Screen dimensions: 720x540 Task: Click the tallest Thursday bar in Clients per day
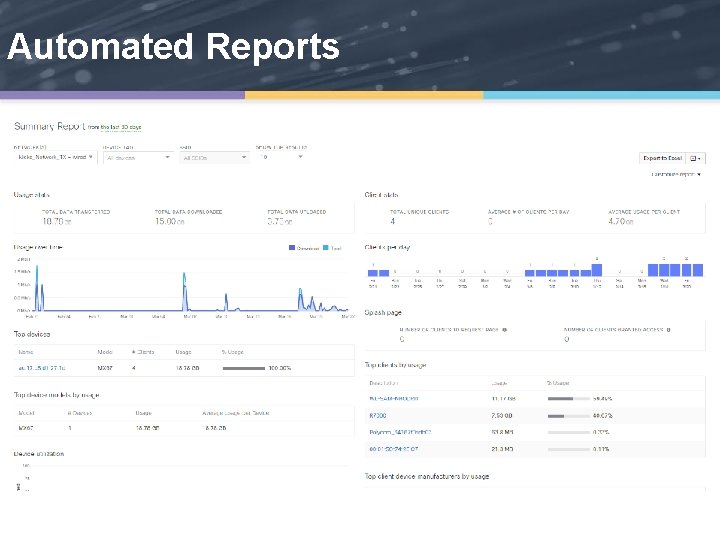click(596, 270)
